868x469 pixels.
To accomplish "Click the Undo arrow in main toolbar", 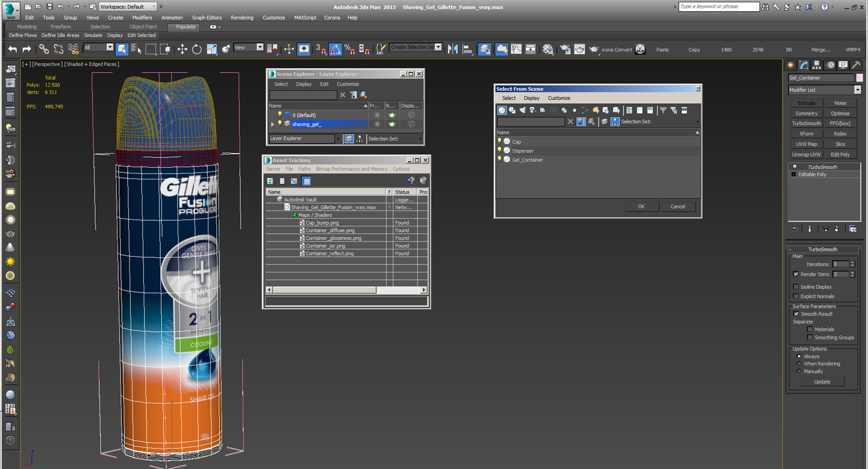I will coord(12,49).
